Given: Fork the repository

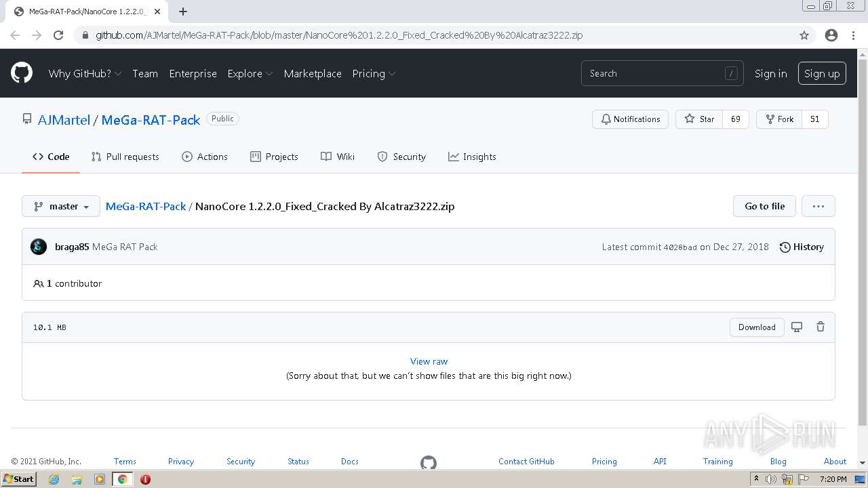Looking at the screenshot, I should (x=779, y=119).
